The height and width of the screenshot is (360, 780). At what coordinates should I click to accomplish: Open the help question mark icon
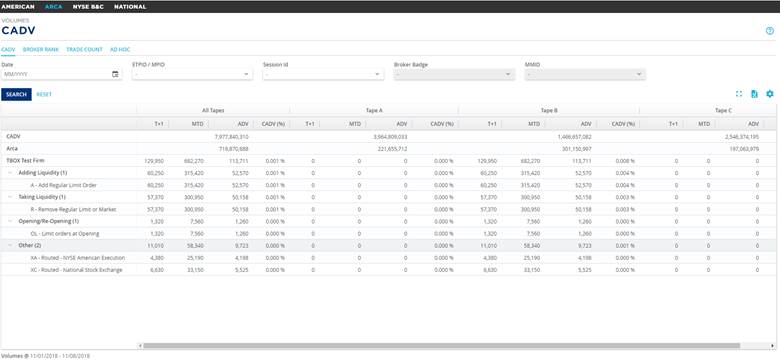click(770, 31)
